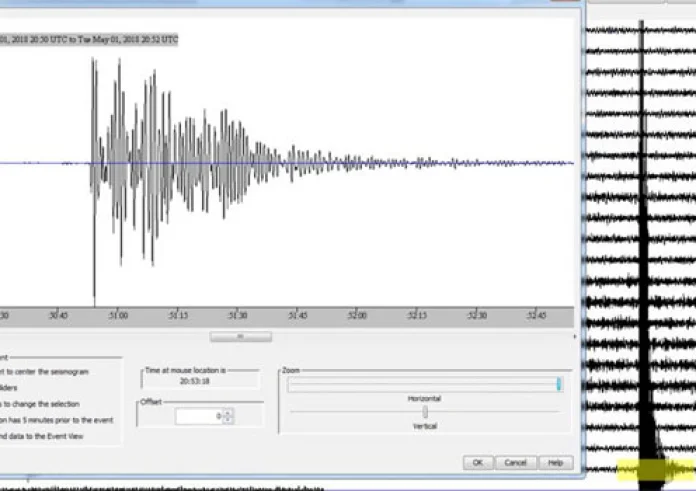Click the 'to change the selection' instruction text

42,404
